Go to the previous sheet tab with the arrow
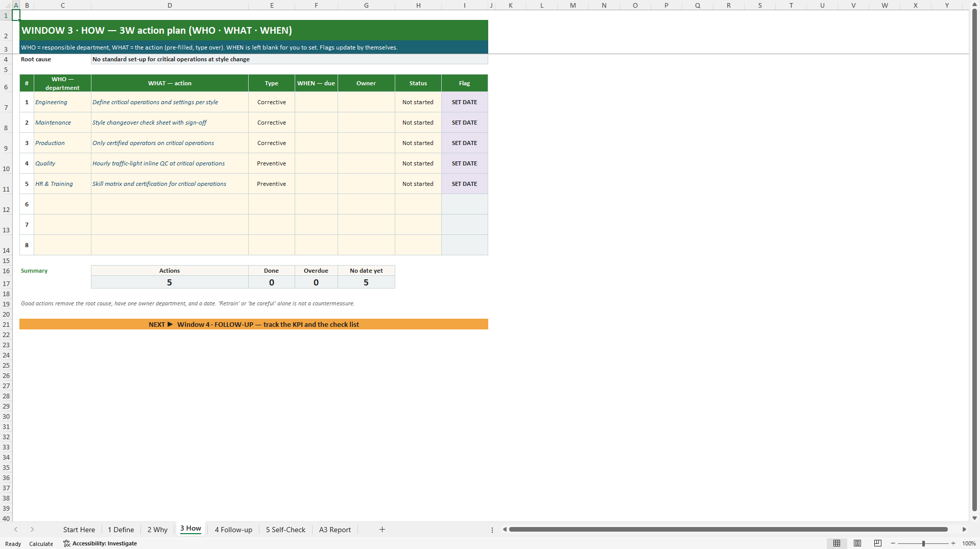 pyautogui.click(x=16, y=530)
